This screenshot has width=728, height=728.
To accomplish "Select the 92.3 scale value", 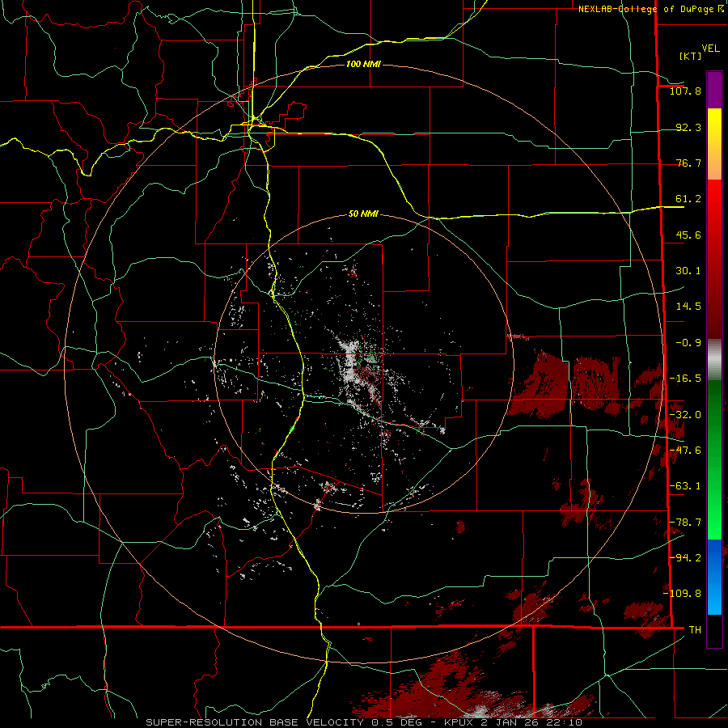I will [x=688, y=127].
